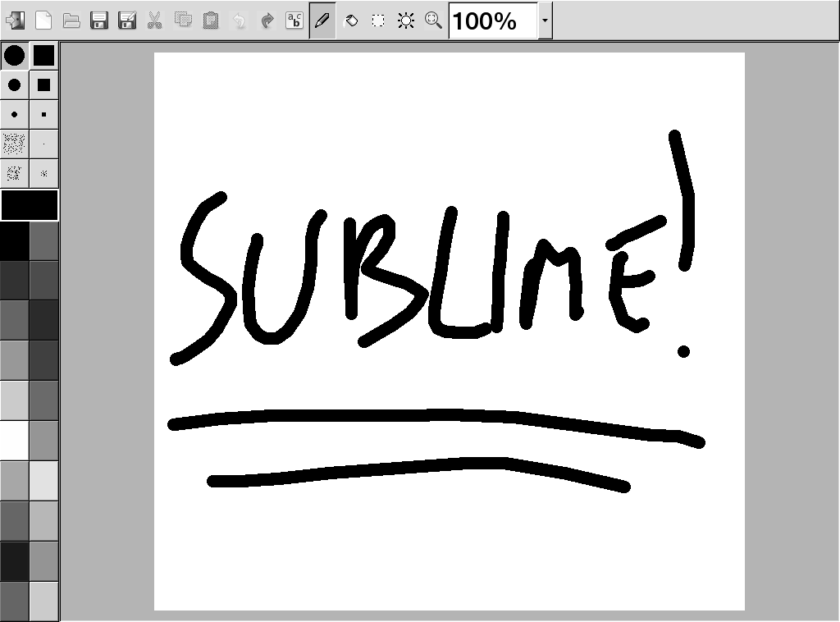Choose the medium square brush
This screenshot has width=840, height=622.
click(x=44, y=85)
